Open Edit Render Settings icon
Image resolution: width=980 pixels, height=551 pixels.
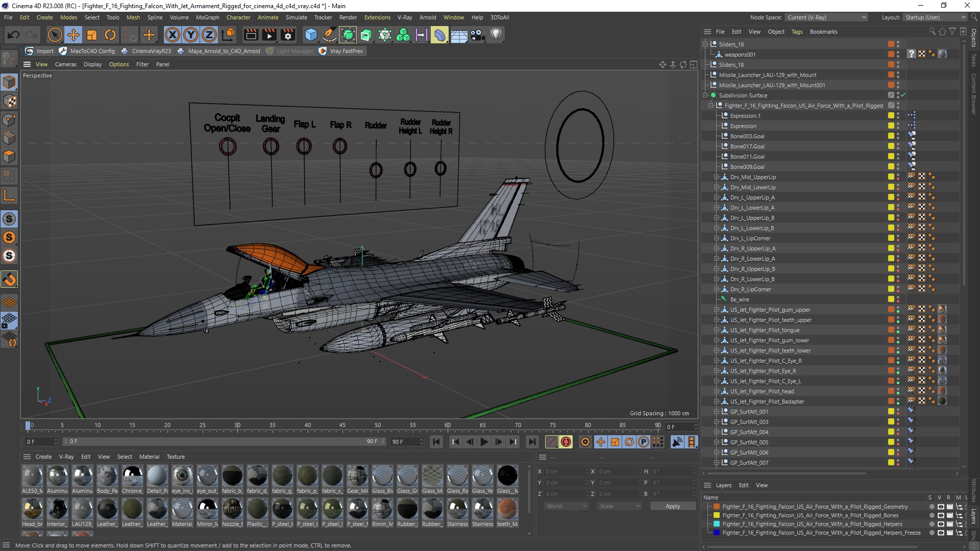[x=288, y=35]
